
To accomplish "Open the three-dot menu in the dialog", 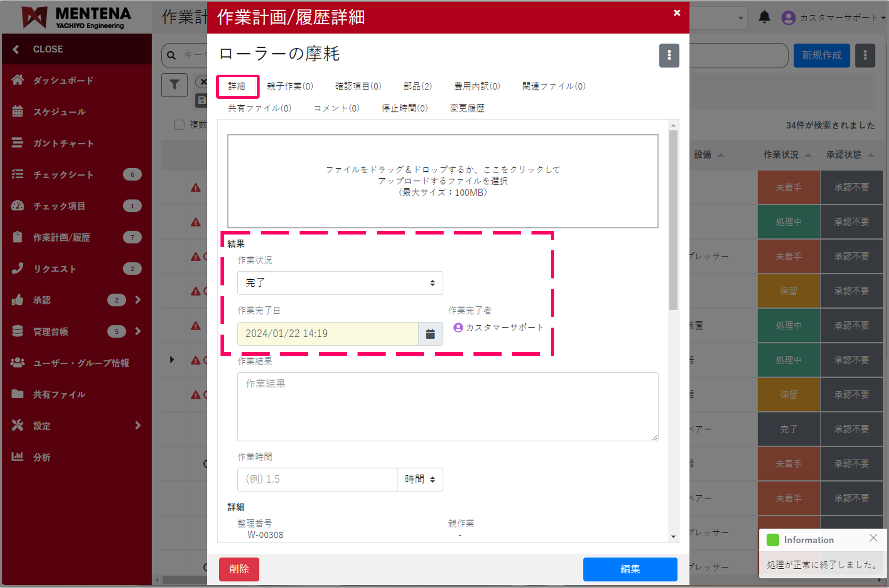I will click(x=669, y=55).
